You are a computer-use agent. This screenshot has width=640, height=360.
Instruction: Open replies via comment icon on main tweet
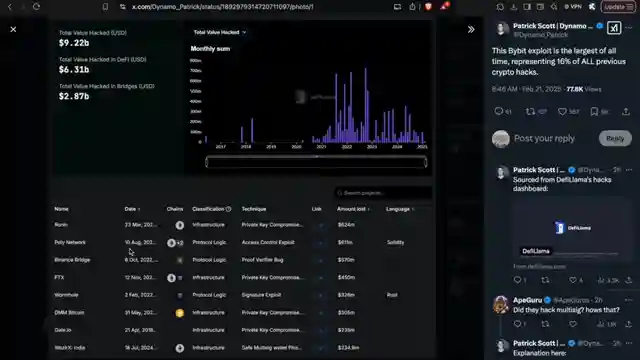(x=498, y=111)
